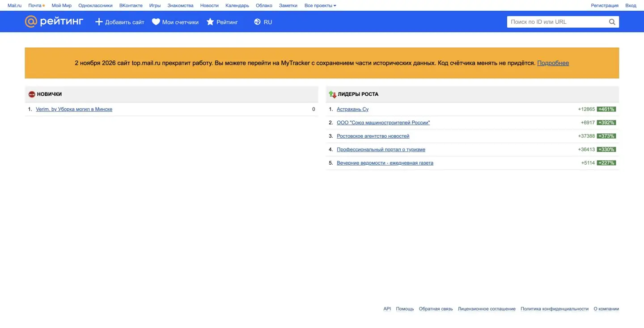Image resolution: width=644 pixels, height=328 pixels.
Task: Click the Mail.ru Рейтинг logo
Action: tap(54, 21)
